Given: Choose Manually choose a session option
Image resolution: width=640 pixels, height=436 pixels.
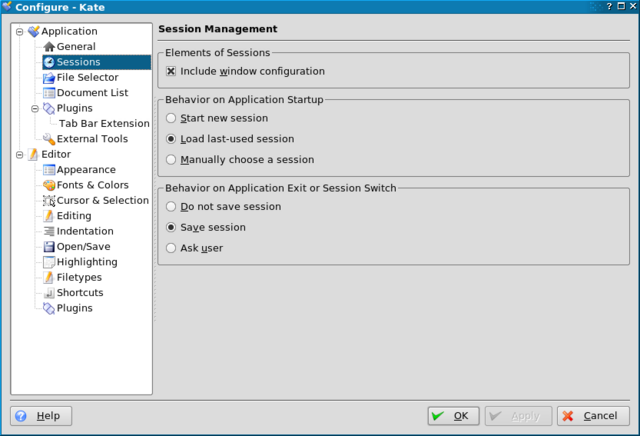Looking at the screenshot, I should click(x=171, y=160).
